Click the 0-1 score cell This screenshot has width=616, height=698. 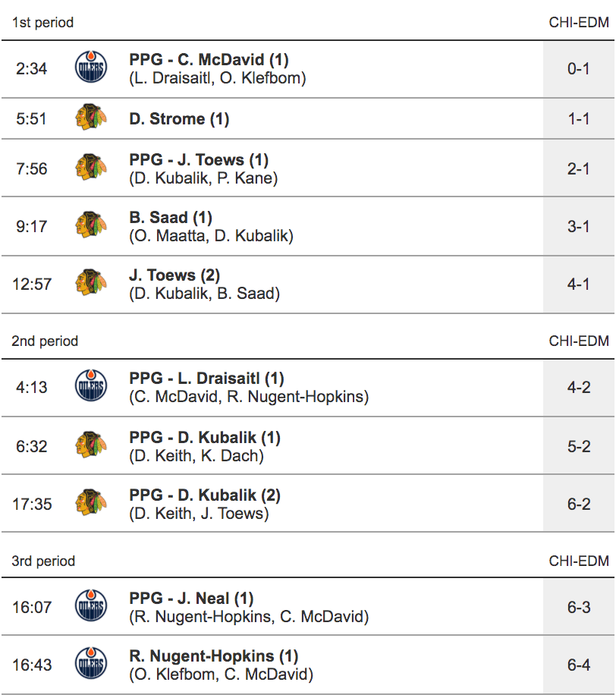tap(579, 68)
